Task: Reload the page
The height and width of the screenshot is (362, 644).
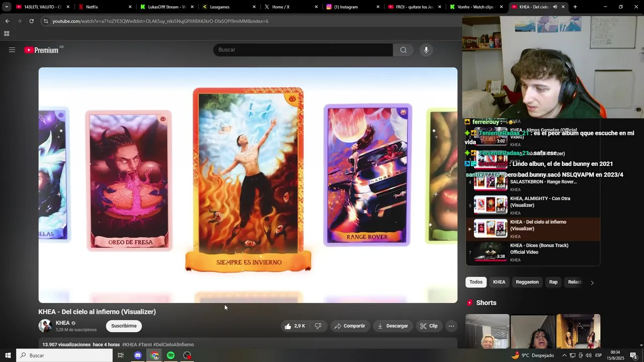Action: (31, 21)
